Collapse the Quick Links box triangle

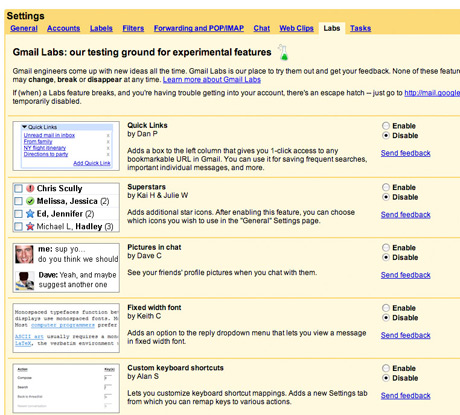pos(24,127)
